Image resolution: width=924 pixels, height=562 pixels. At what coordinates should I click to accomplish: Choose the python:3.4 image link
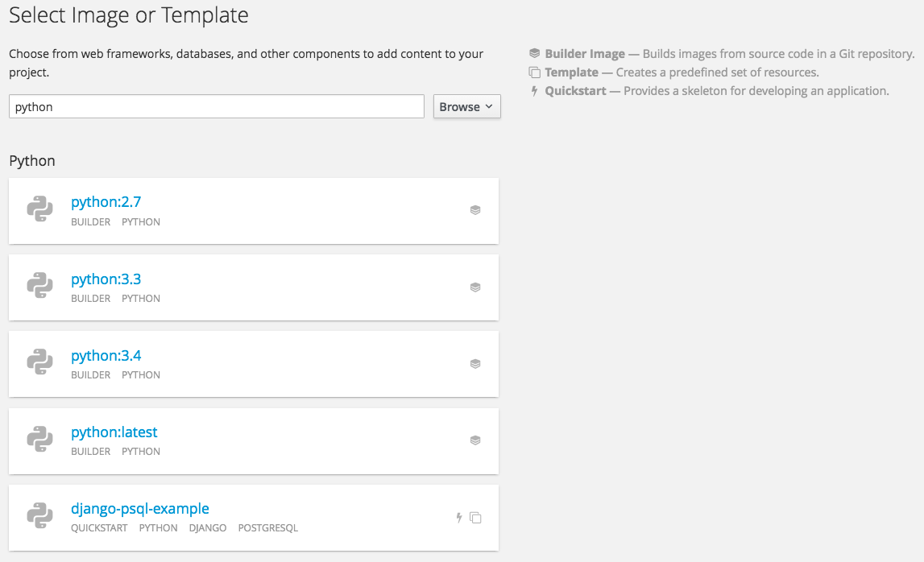[x=106, y=356]
